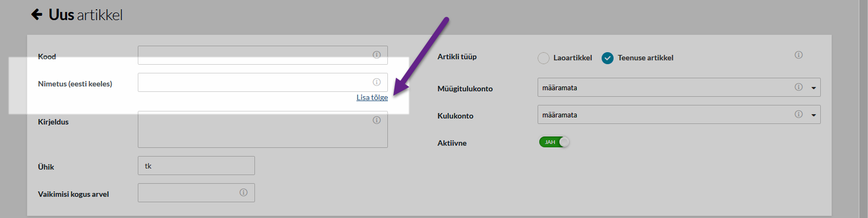Click into the Nimetus (eesti keeles) field
The height and width of the screenshot is (218, 868).
[263, 83]
